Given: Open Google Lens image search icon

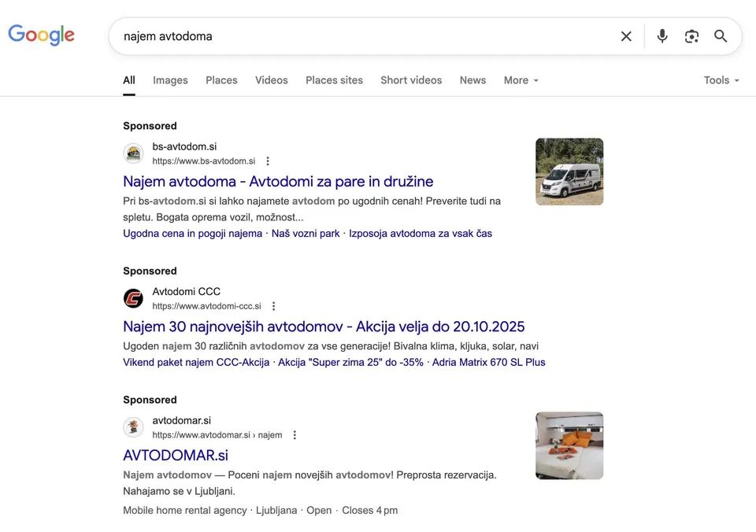Looking at the screenshot, I should [x=691, y=36].
